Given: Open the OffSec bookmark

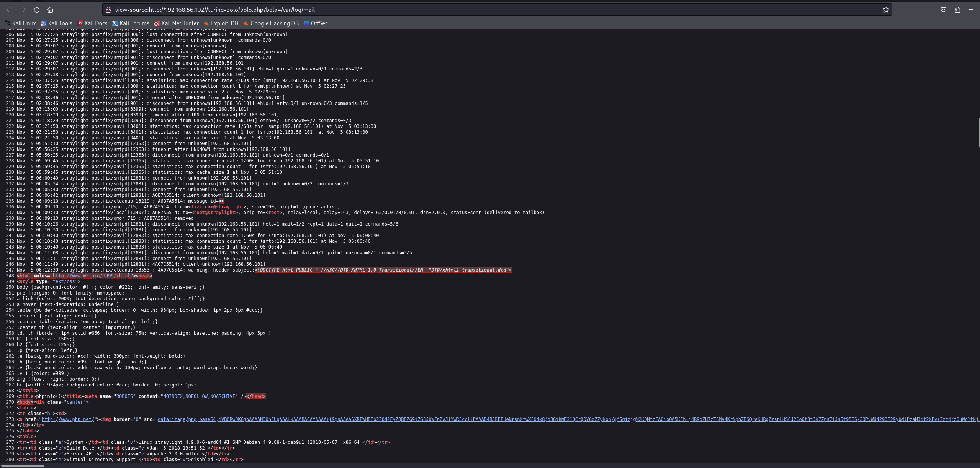Looking at the screenshot, I should (316, 23).
